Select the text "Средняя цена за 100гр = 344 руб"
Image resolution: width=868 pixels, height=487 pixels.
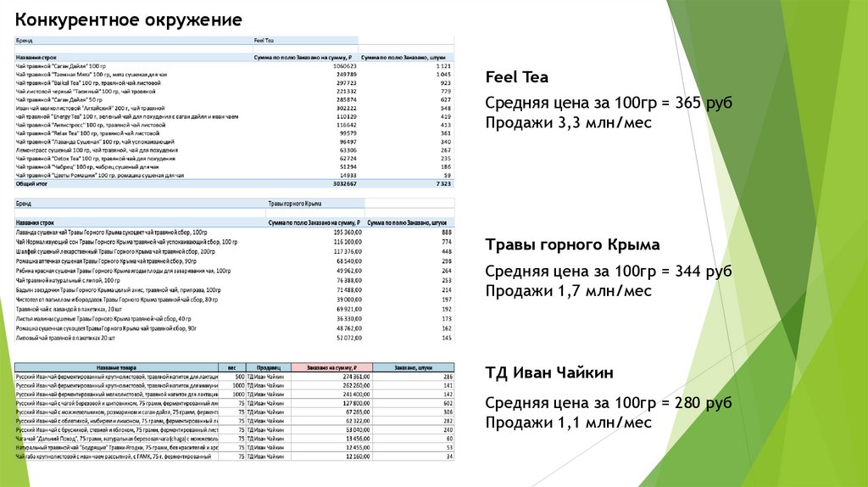point(608,271)
